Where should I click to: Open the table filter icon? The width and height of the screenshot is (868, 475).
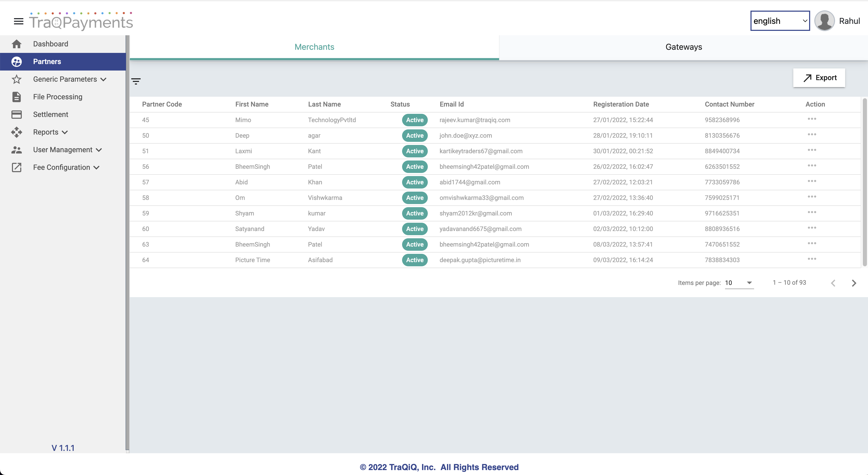tap(136, 81)
